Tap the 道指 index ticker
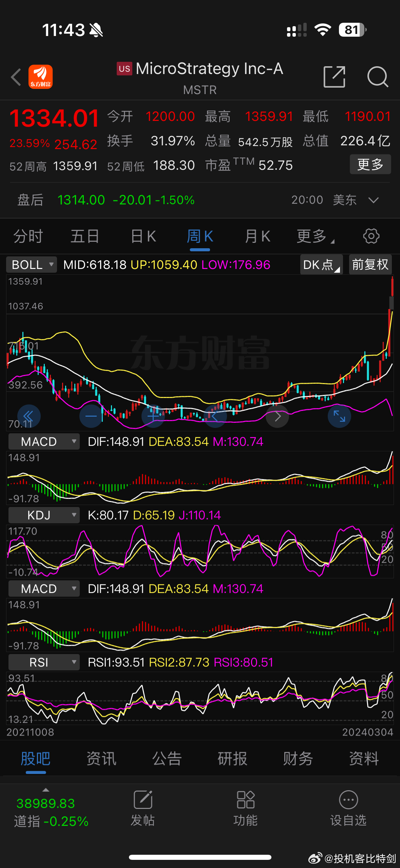 (51, 812)
